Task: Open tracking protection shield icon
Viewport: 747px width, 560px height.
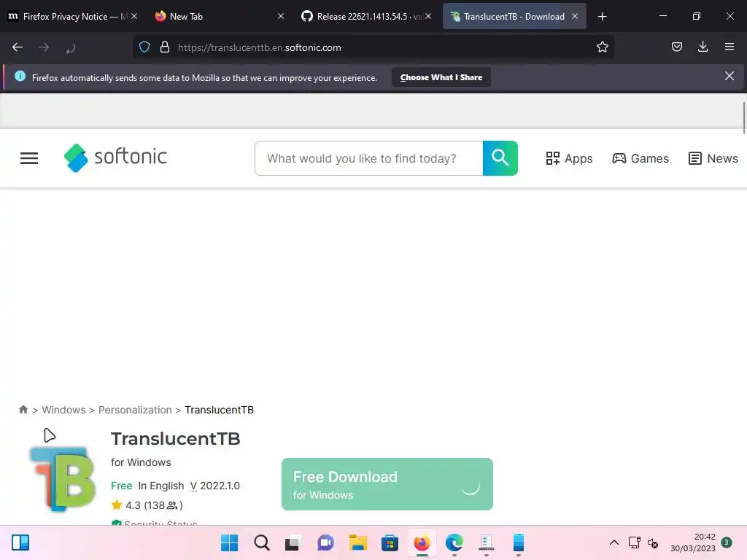Action: tap(144, 47)
